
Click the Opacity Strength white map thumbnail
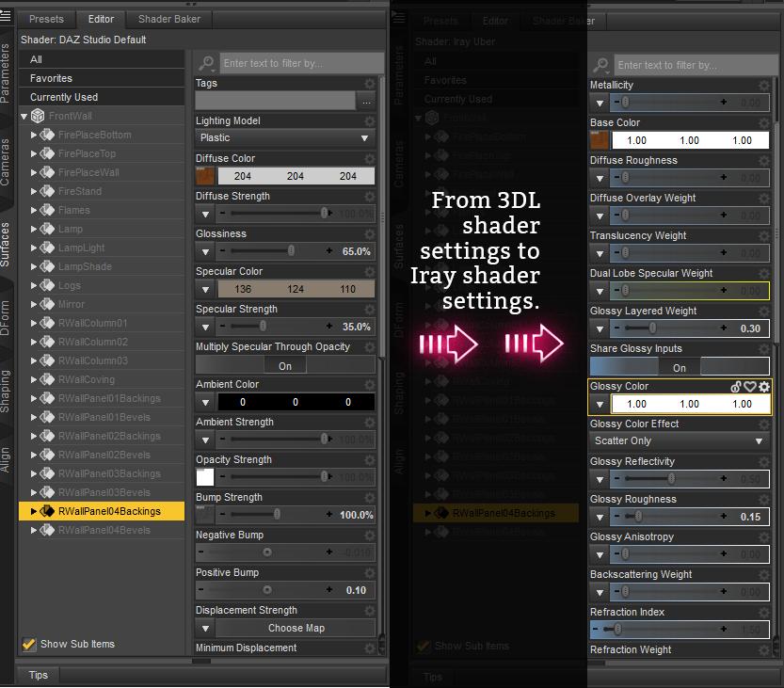[205, 477]
